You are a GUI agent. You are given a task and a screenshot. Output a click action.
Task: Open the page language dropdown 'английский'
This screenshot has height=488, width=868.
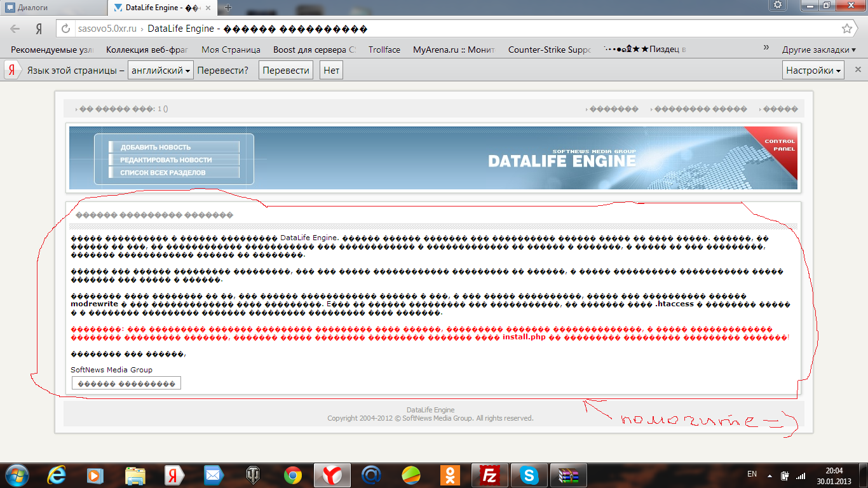pos(161,70)
